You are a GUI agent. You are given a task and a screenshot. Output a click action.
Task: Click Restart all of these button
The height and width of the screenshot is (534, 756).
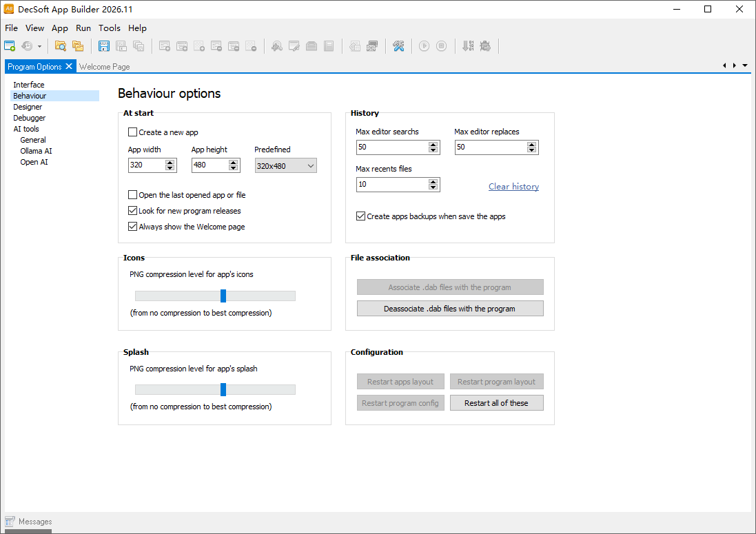tap(497, 403)
